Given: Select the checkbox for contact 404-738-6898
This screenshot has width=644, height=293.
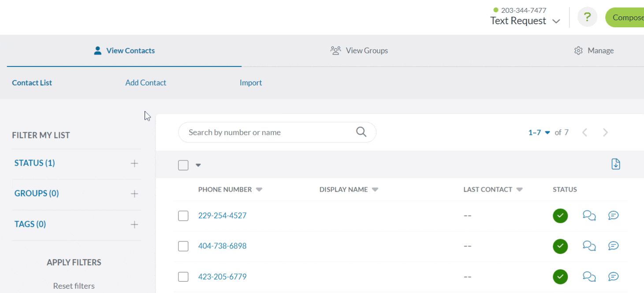Looking at the screenshot, I should click(x=183, y=246).
